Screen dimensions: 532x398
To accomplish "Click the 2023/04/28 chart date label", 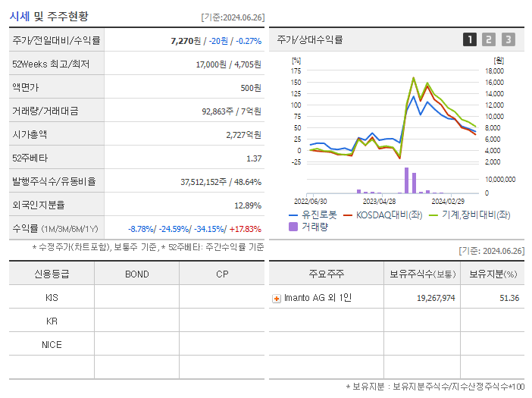I will [x=379, y=202].
